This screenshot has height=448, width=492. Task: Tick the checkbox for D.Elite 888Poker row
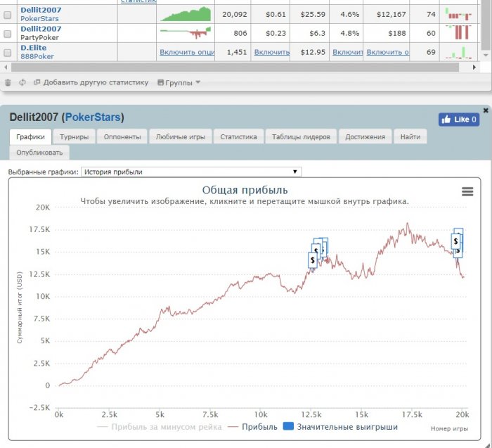[x=7, y=52]
